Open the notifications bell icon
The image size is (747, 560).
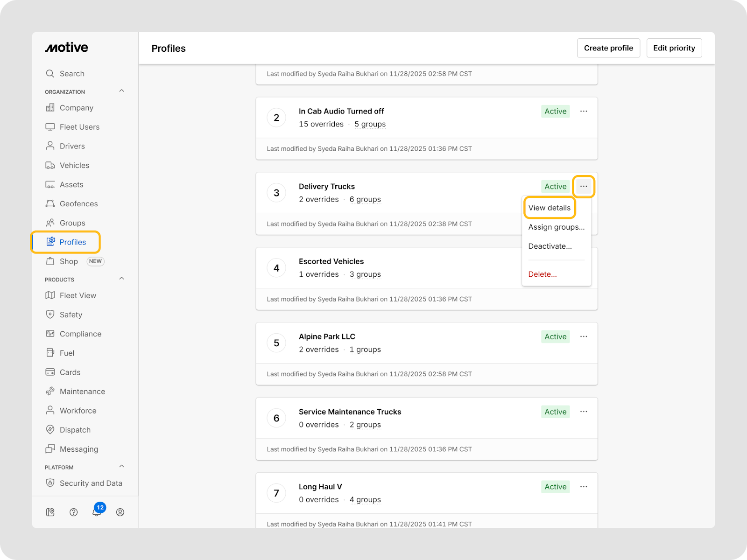click(x=97, y=512)
